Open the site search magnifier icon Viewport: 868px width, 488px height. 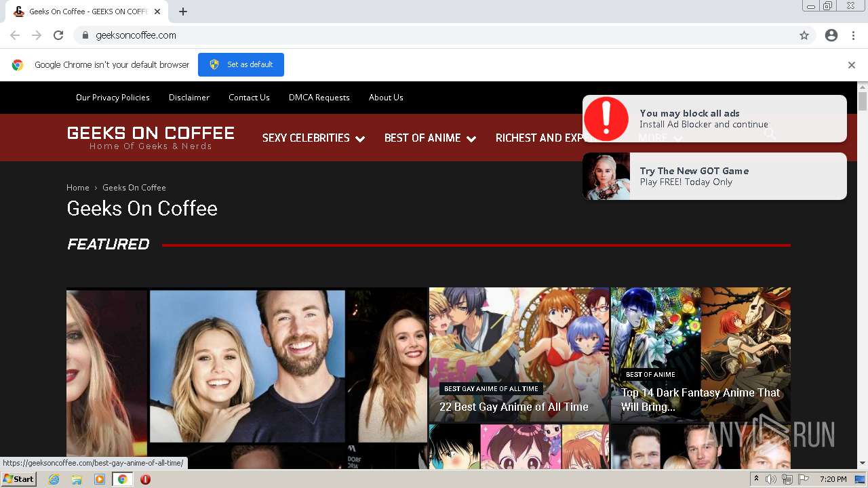coord(770,134)
